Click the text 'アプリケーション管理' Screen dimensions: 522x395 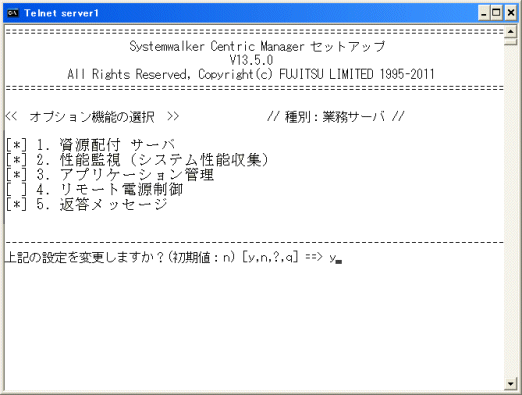point(137,174)
